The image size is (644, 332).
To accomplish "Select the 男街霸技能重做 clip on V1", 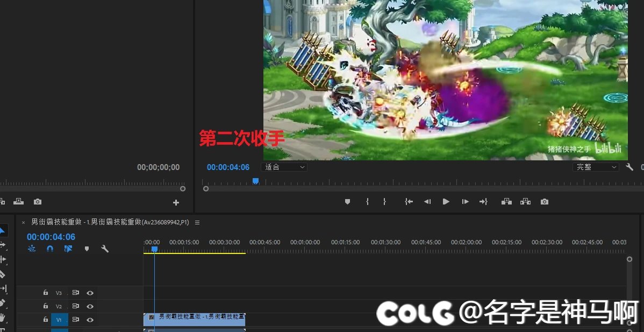I will click(194, 319).
